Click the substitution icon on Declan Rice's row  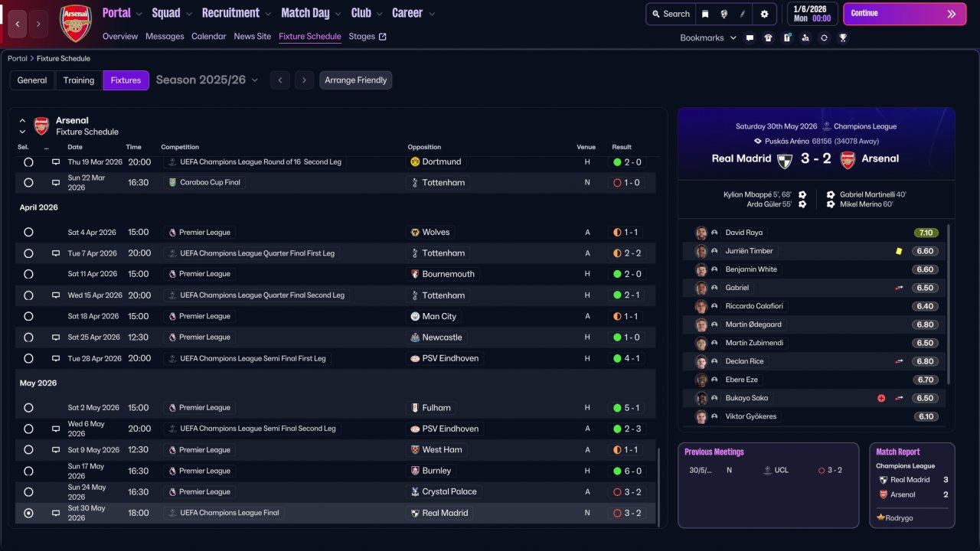point(899,361)
